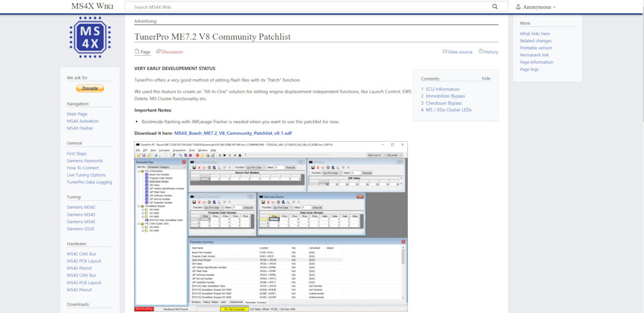Click save icon in Data Area Version window

pos(263,202)
